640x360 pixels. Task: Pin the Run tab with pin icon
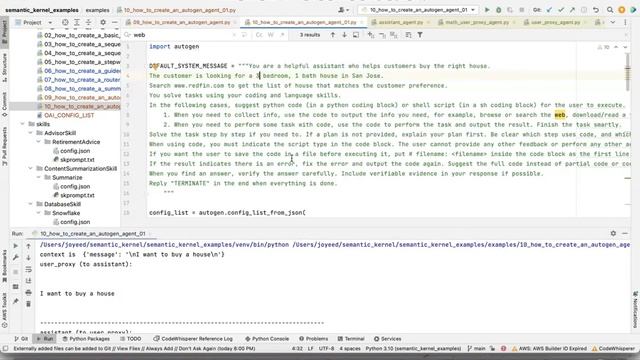[16, 301]
